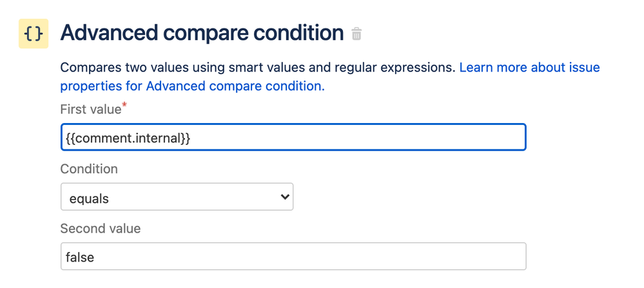Click the Second value label
644x288 pixels.
pos(100,228)
